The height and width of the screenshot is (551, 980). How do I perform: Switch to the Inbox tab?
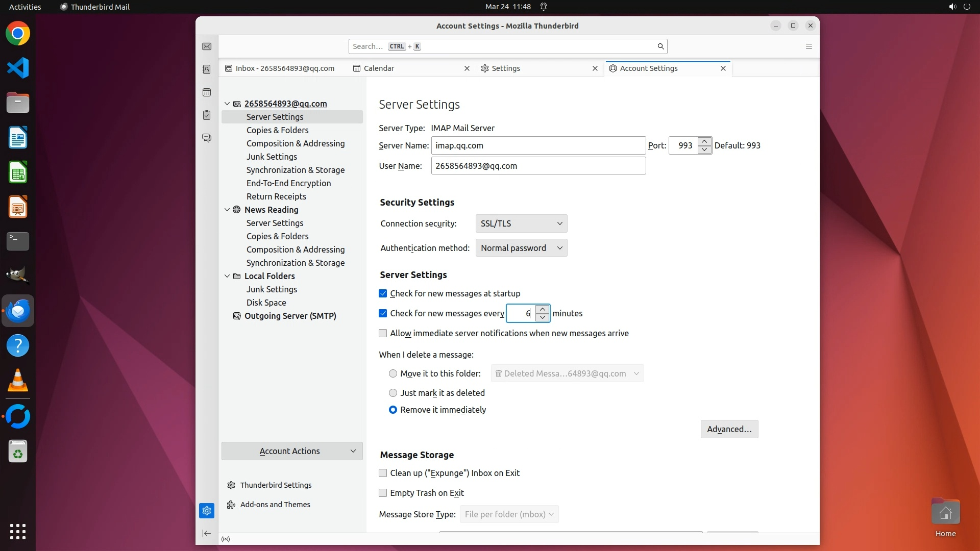pyautogui.click(x=284, y=68)
